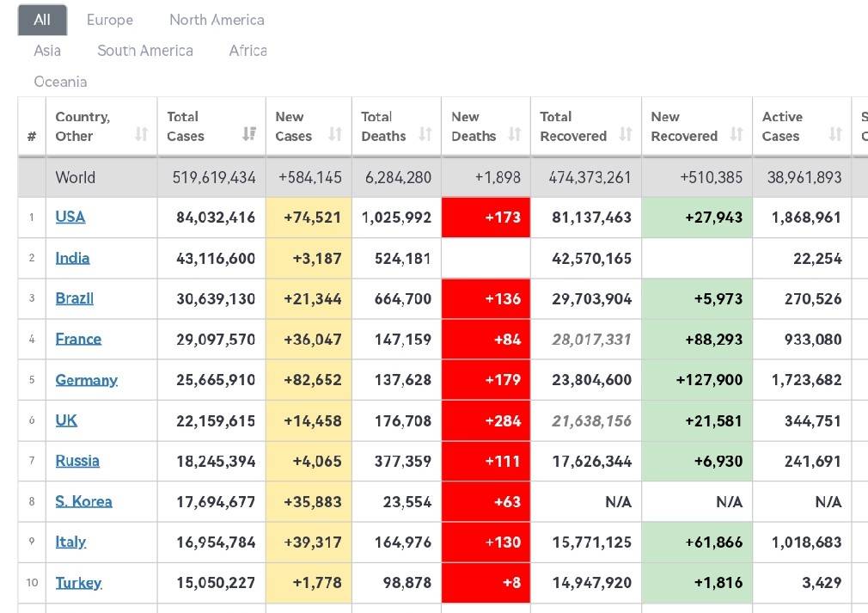Switch to the Europe tab

tap(110, 20)
